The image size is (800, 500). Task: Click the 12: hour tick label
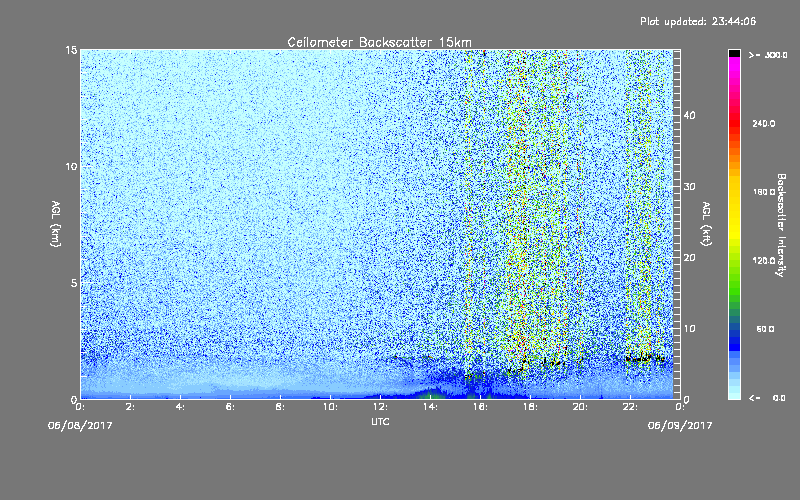click(x=381, y=407)
